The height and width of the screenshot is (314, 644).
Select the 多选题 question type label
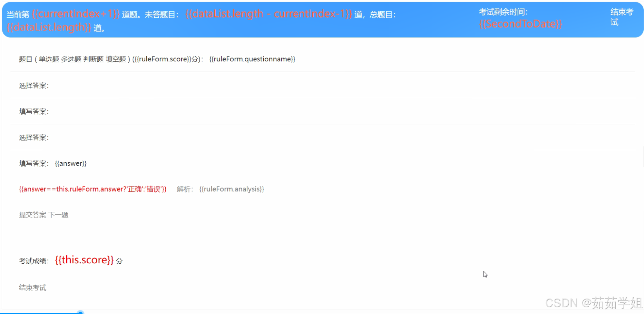click(x=71, y=59)
